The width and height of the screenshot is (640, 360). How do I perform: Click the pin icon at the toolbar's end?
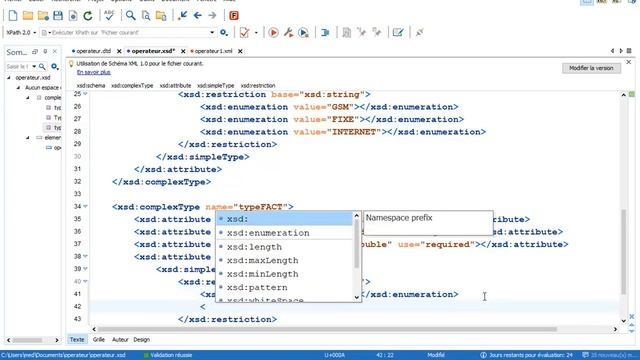(x=419, y=33)
